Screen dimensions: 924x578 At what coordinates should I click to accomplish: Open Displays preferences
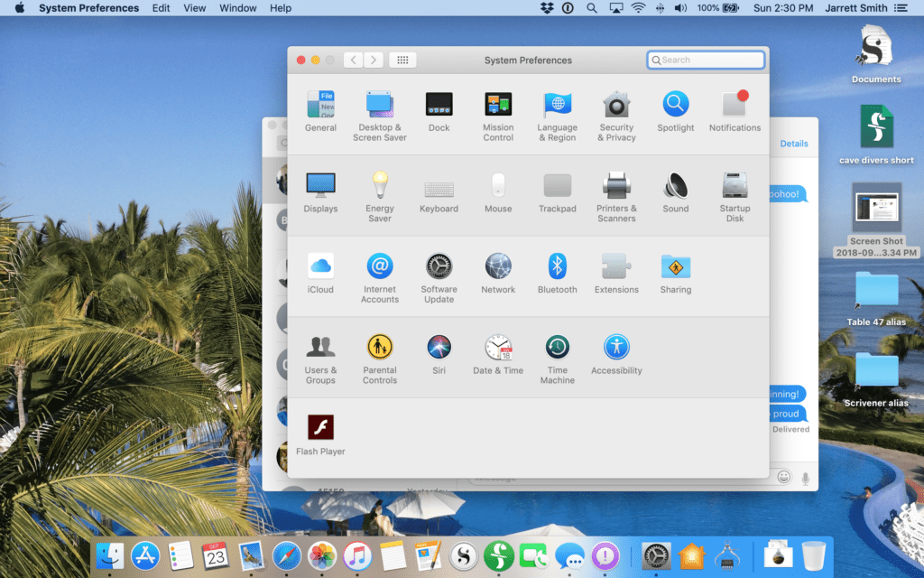pos(320,191)
